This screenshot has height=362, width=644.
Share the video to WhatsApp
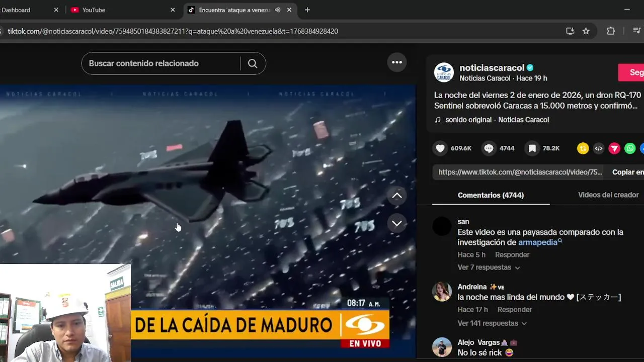(630, 148)
